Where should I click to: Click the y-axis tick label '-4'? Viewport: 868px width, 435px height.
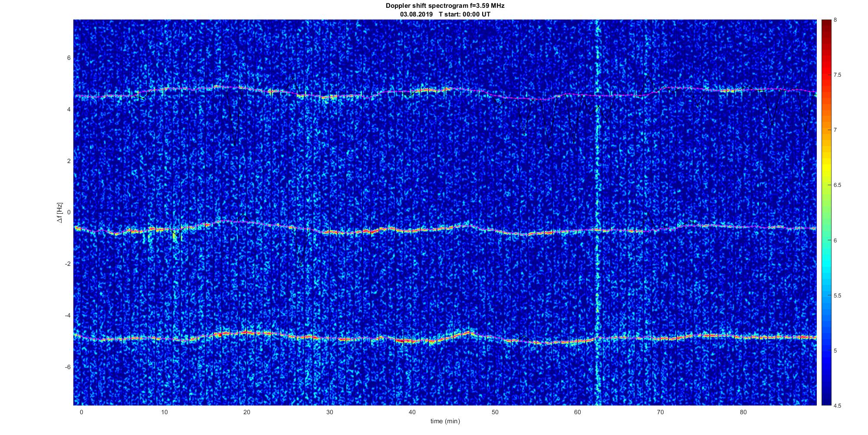pos(68,315)
